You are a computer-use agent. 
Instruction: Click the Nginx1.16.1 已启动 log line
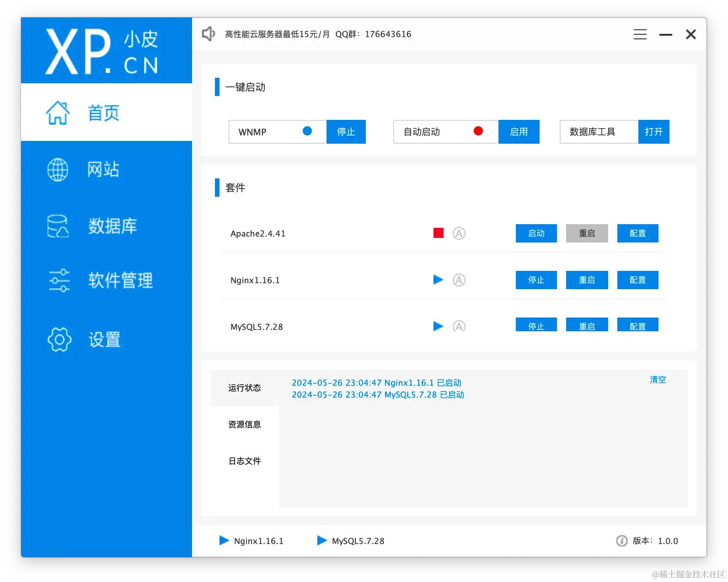coord(377,383)
